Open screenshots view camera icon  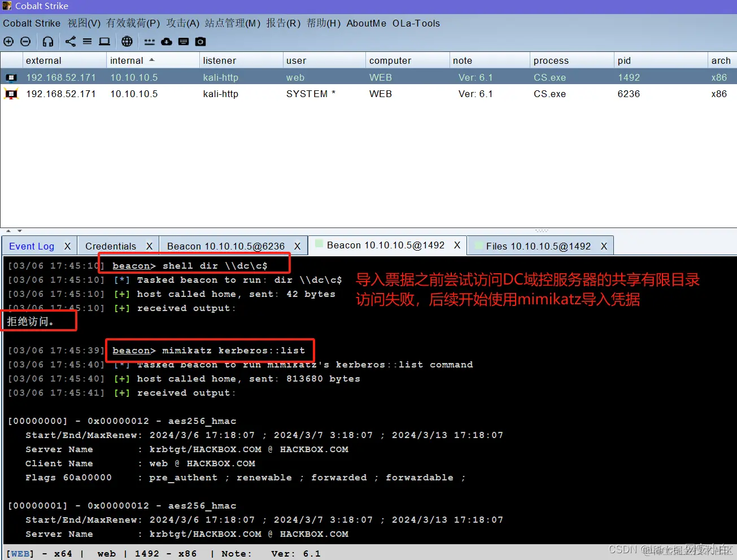coord(200,41)
